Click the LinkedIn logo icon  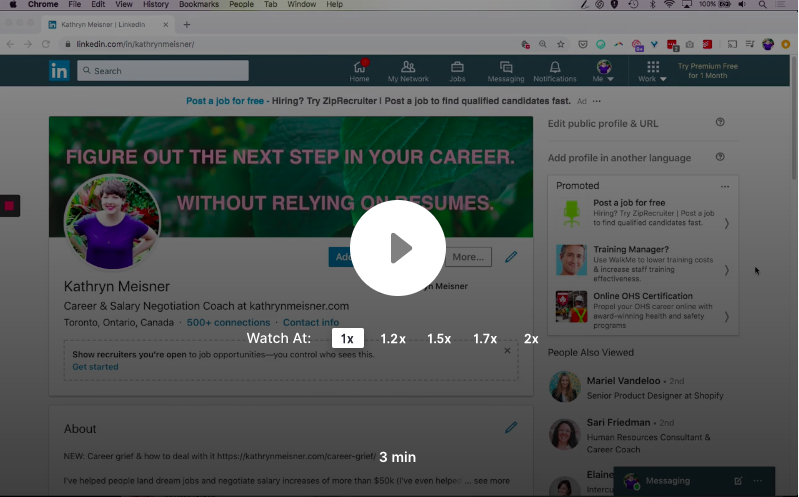[60, 71]
